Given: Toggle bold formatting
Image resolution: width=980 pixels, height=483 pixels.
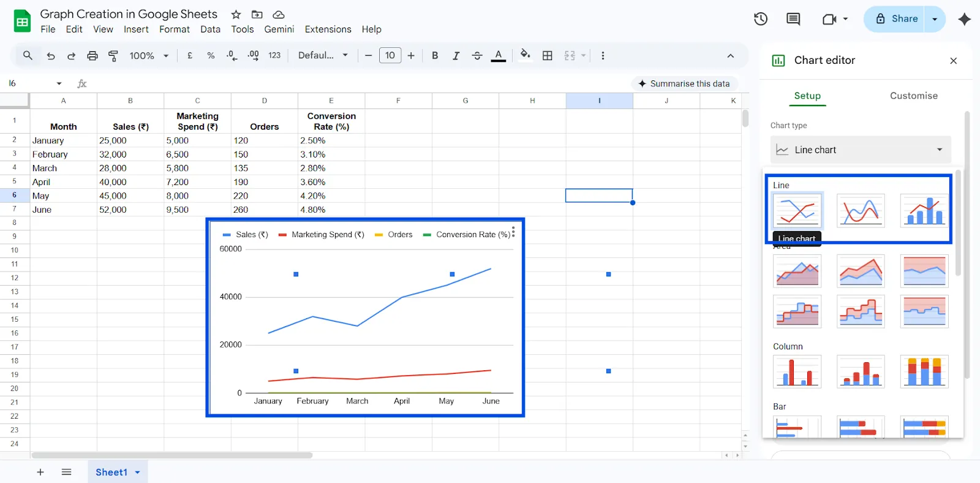Looking at the screenshot, I should tap(435, 56).
